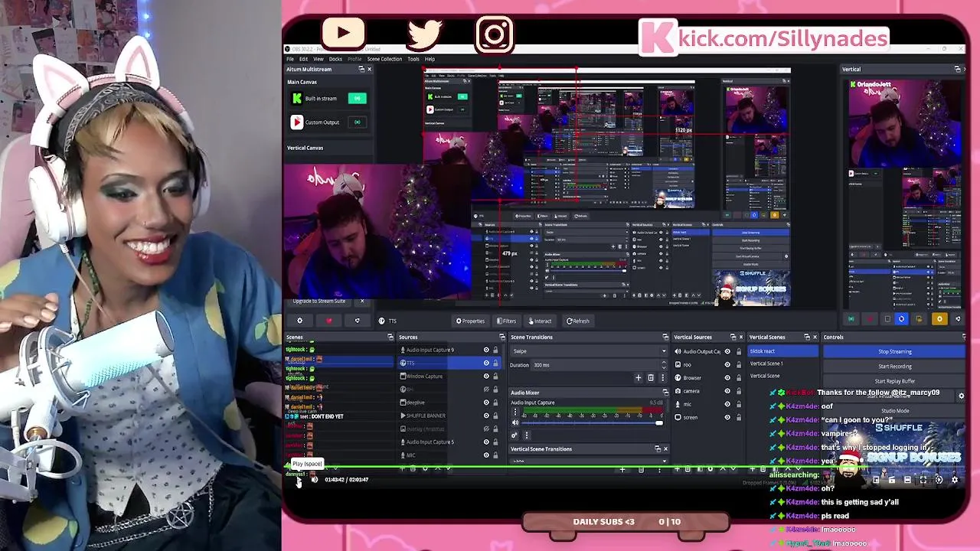980x551 pixels.
Task: Open the Docks menu in OBS
Action: coord(335,59)
